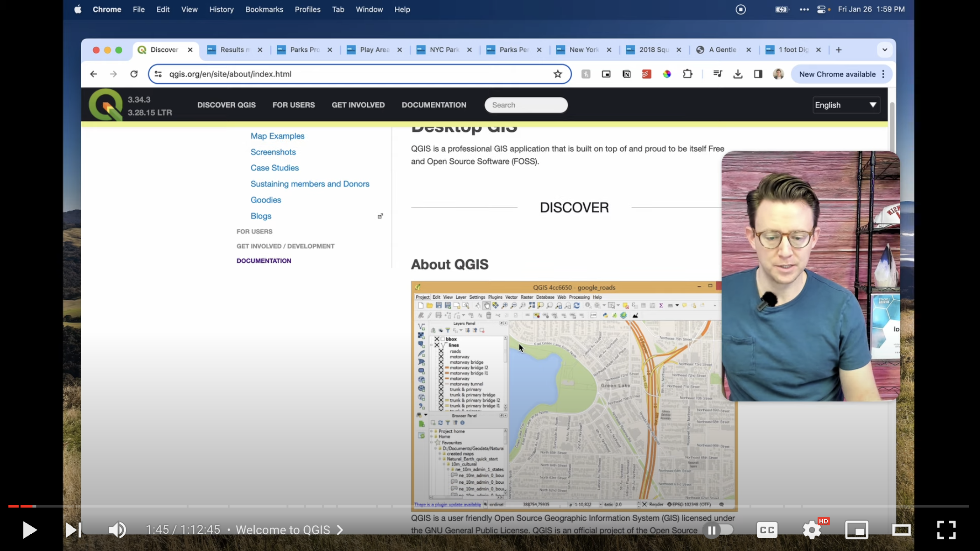Mute the video volume speaker icon

[117, 530]
